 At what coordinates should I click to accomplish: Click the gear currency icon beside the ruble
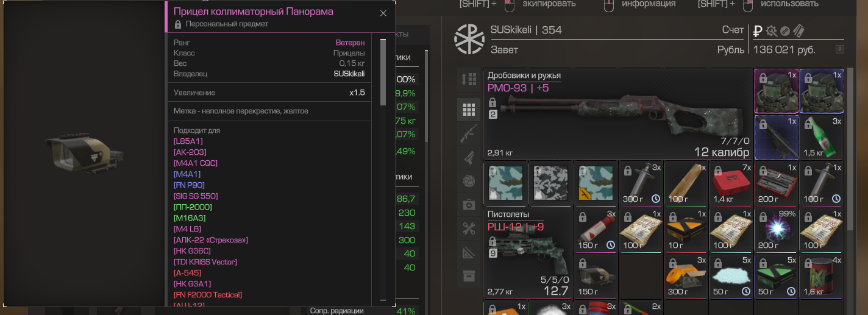coord(772,30)
